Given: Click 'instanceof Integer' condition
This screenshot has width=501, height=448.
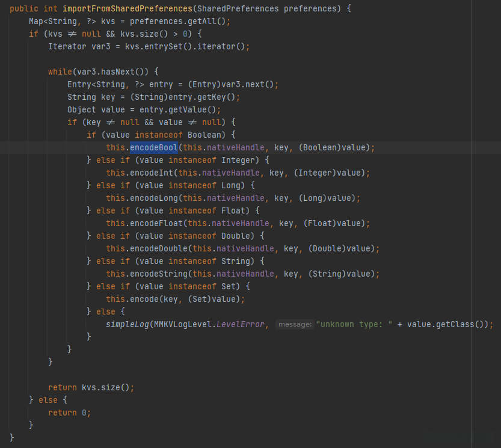Looking at the screenshot, I should (x=212, y=160).
